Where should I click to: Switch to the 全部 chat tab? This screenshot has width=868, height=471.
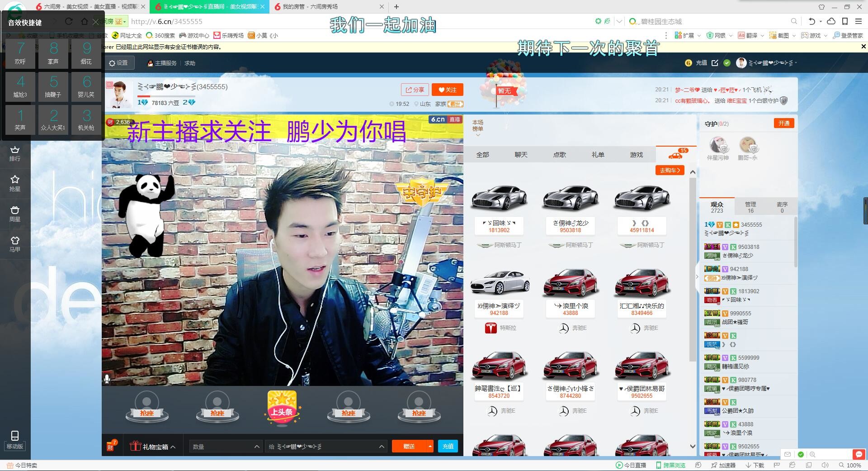[x=482, y=155]
